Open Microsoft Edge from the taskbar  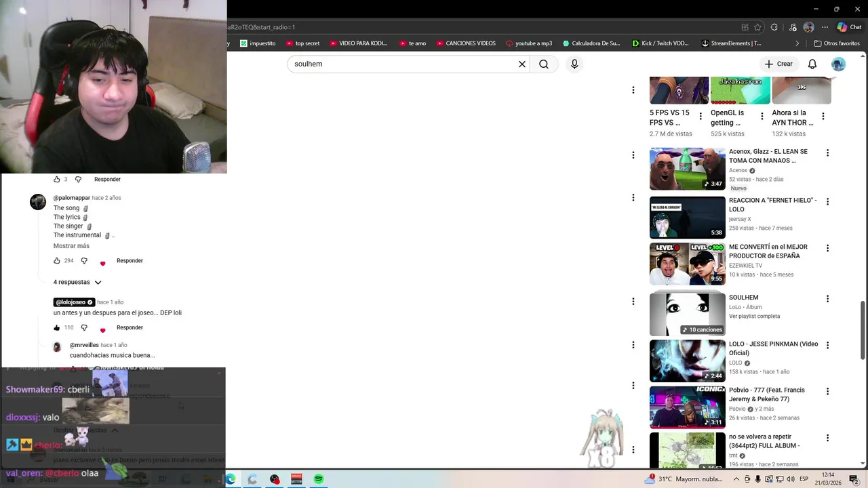[231, 479]
